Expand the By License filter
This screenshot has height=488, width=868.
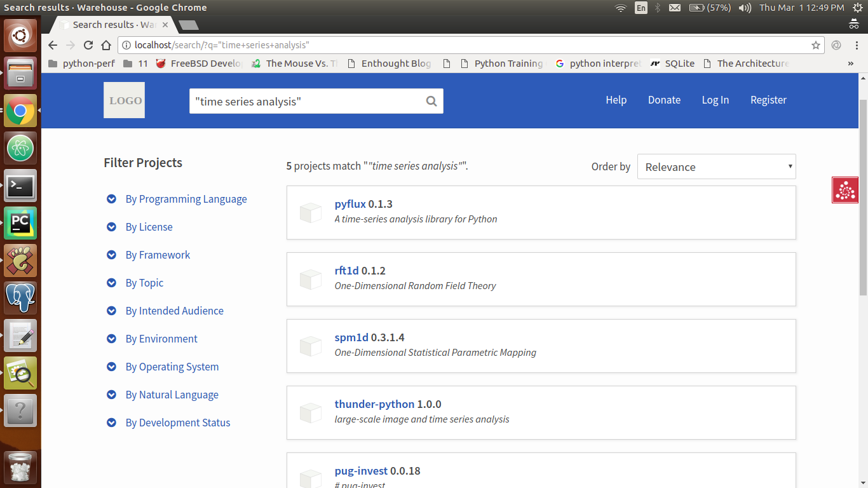(x=139, y=227)
